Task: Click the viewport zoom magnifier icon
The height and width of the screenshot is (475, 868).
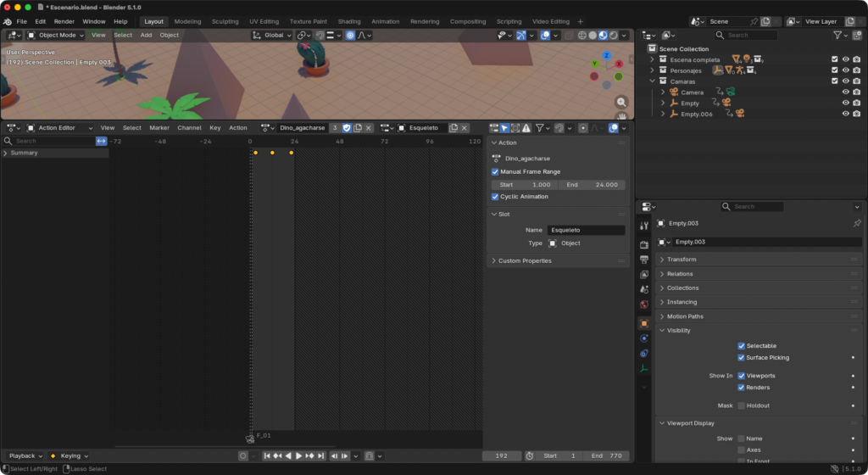Action: [621, 102]
